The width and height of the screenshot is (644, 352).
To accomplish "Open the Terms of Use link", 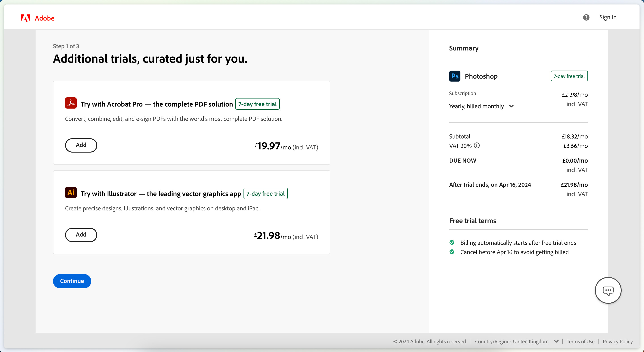I will point(580,342).
